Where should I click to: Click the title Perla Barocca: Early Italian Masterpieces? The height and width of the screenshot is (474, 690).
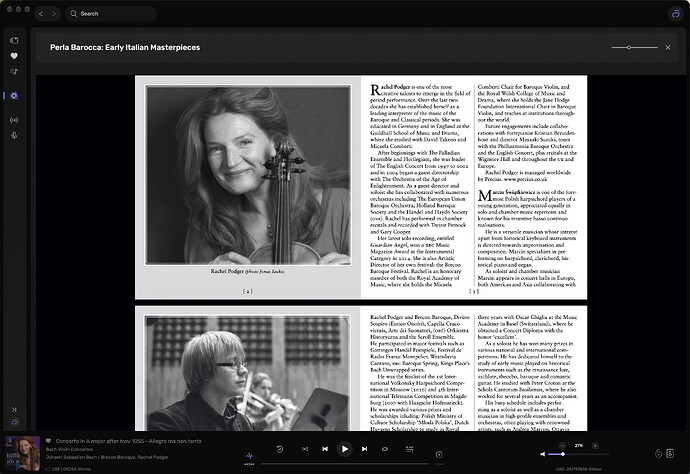pyautogui.click(x=125, y=47)
